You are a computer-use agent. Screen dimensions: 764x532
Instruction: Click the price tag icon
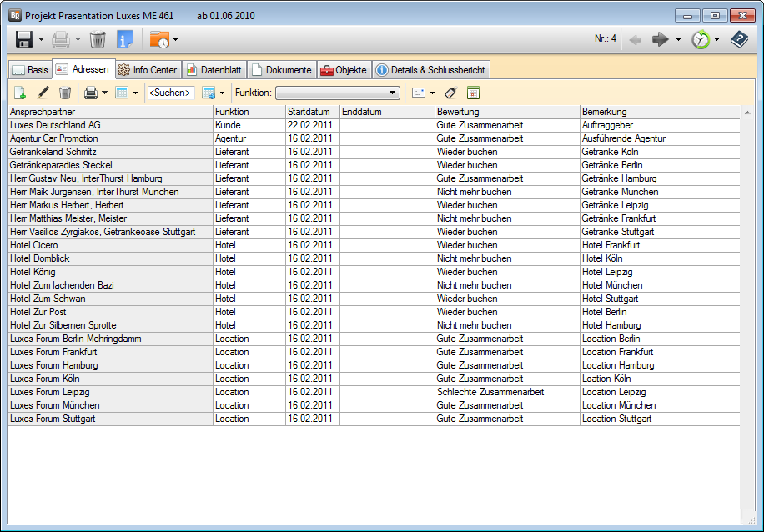[451, 93]
